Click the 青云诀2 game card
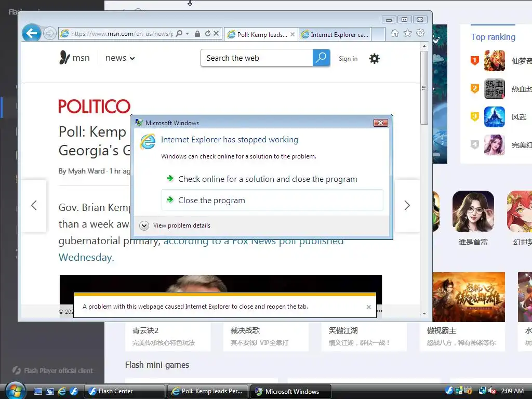The image size is (532, 399). [x=168, y=337]
